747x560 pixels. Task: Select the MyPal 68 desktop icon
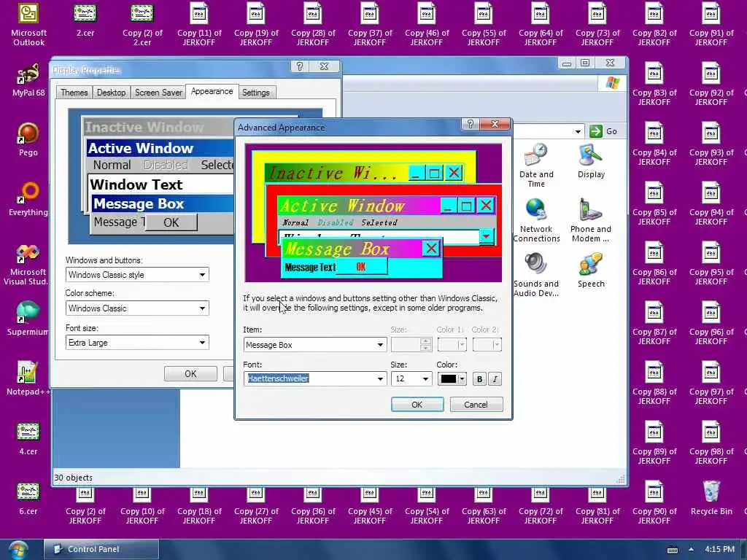[x=28, y=79]
